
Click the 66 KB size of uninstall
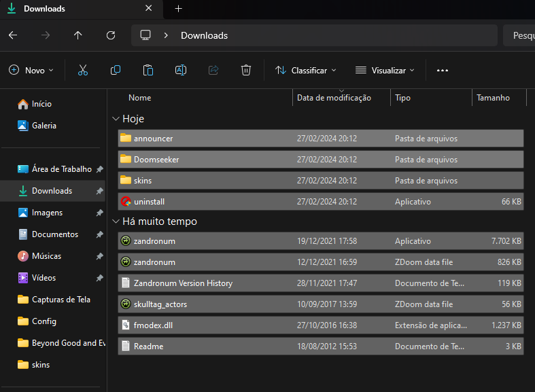(x=511, y=202)
